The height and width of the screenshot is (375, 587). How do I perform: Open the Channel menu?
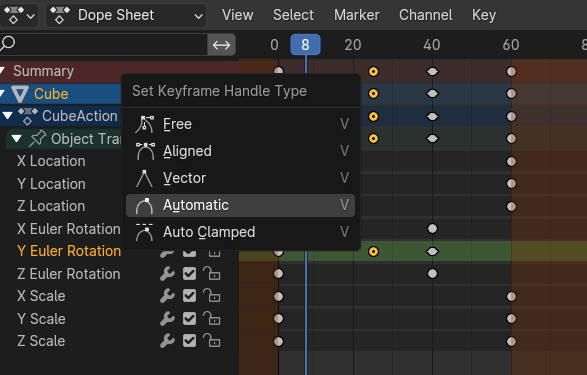(426, 15)
